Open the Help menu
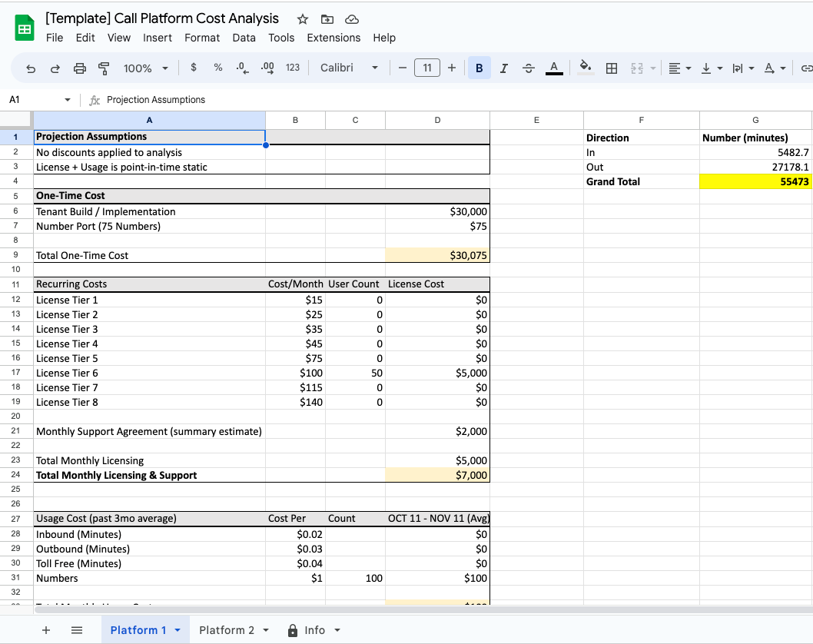 click(384, 38)
